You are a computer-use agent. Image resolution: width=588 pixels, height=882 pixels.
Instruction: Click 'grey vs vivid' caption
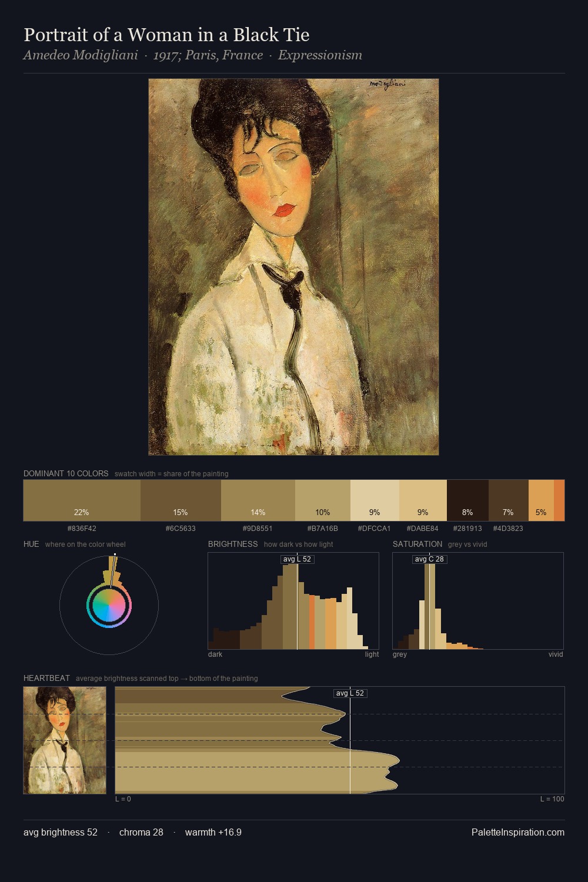point(467,544)
